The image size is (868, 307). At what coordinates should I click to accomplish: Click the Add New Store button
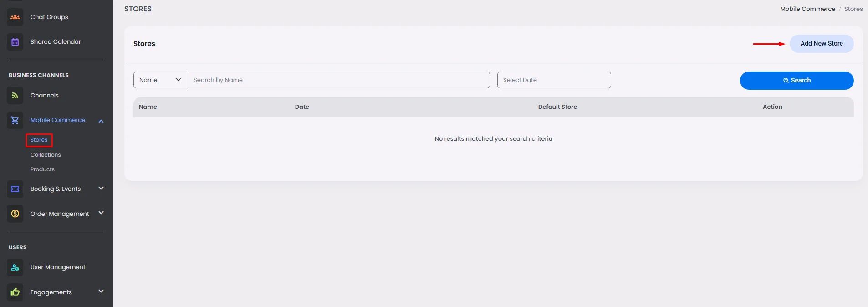pos(822,44)
